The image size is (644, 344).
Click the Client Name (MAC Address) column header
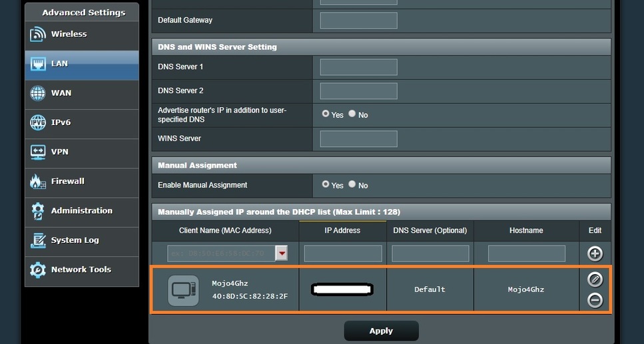225,231
